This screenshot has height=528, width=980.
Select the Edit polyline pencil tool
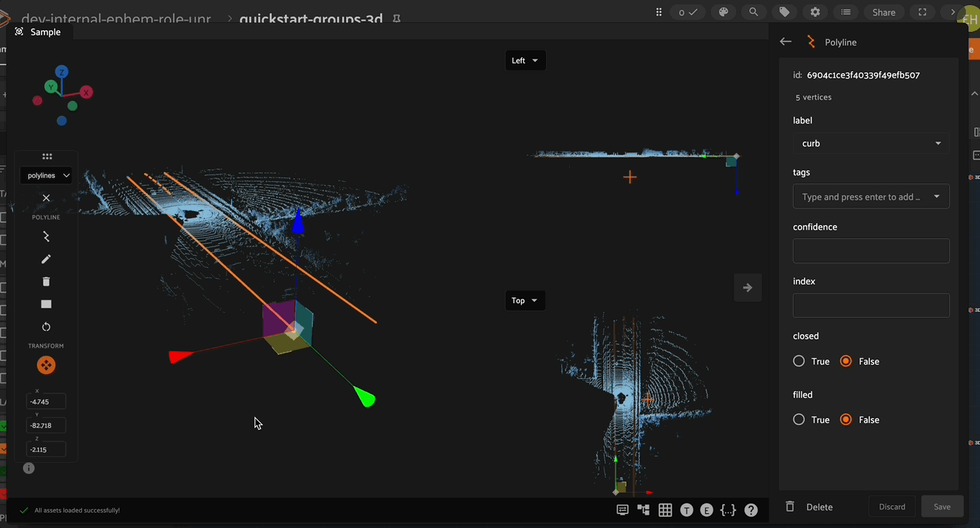46,259
